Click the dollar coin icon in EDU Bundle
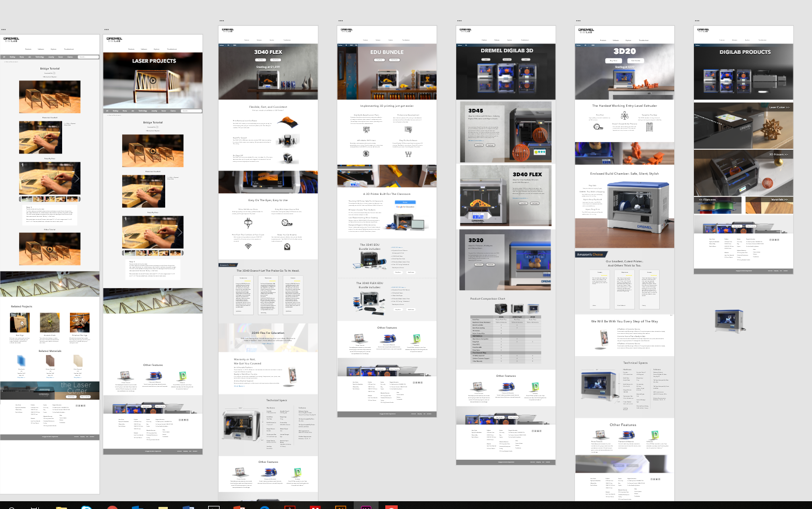The image size is (812, 509). (366, 154)
